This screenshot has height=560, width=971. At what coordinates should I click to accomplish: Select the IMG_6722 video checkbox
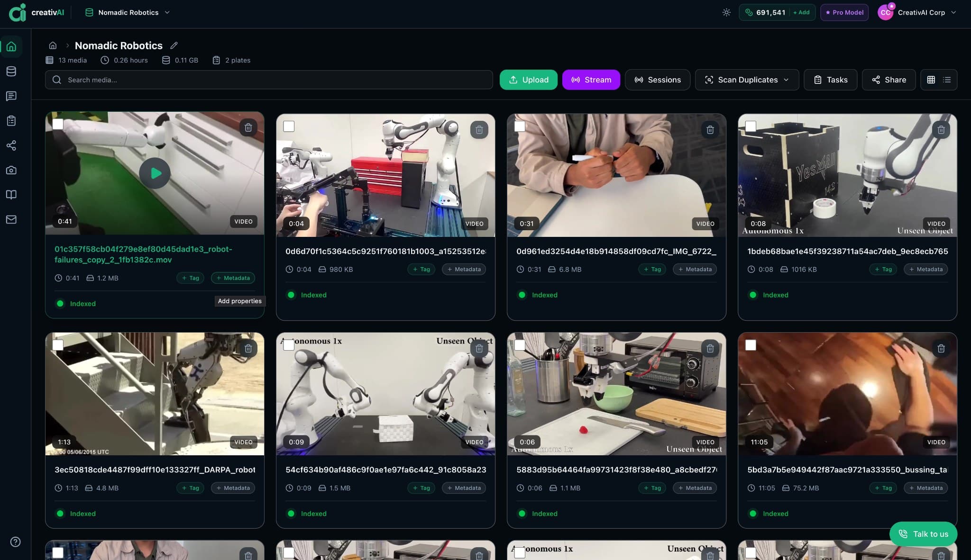(x=520, y=126)
